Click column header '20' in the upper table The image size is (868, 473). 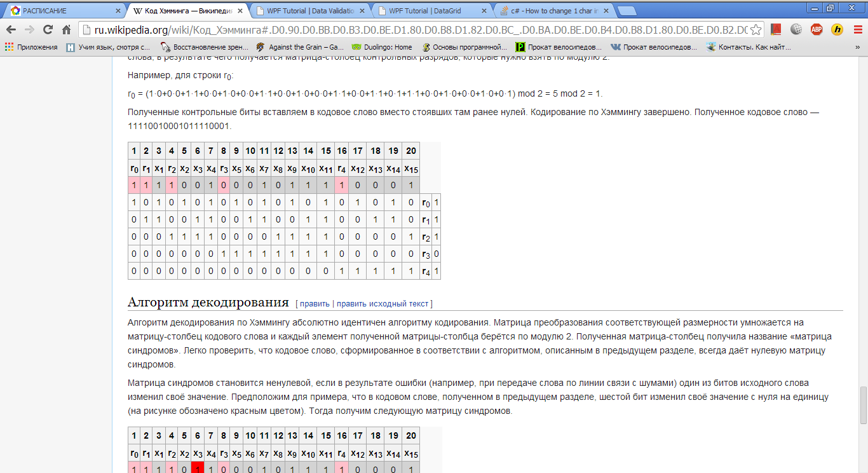point(411,151)
